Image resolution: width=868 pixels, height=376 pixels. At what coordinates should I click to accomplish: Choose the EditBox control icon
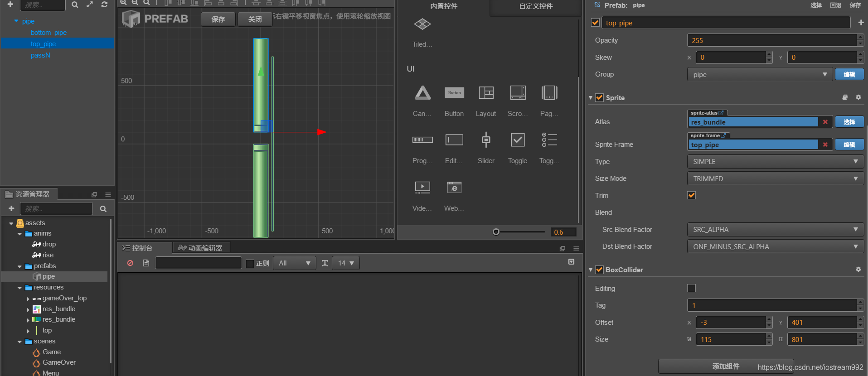[454, 140]
